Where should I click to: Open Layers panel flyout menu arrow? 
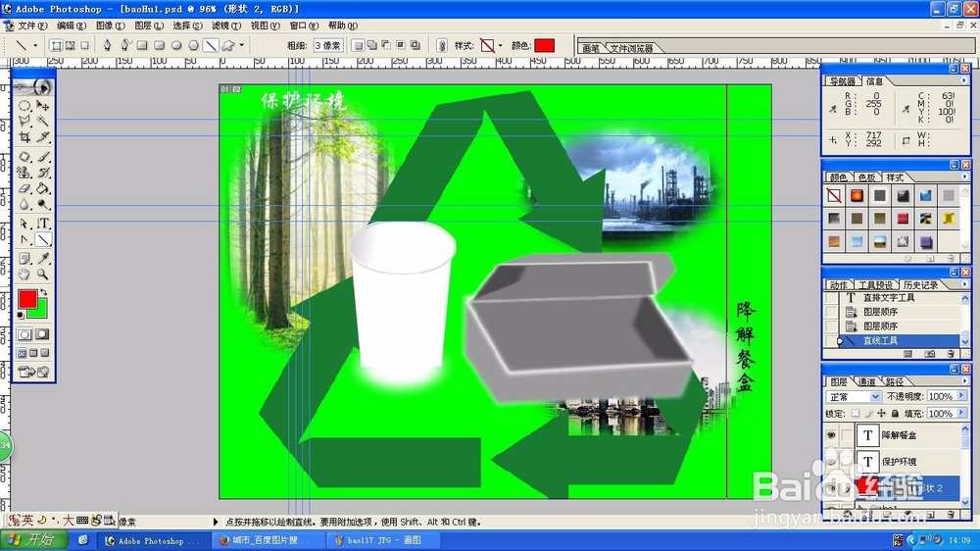tap(963, 380)
